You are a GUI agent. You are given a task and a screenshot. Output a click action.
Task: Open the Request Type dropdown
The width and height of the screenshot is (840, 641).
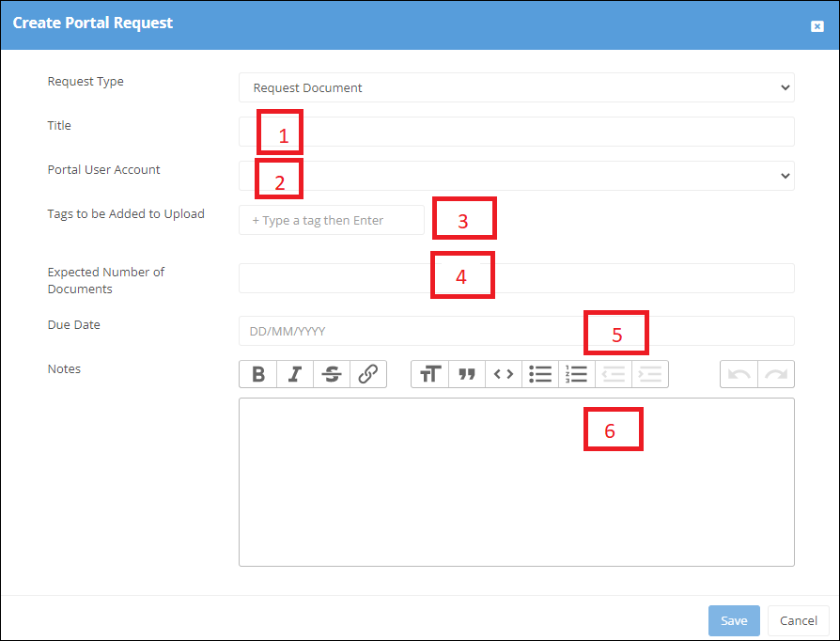[517, 87]
